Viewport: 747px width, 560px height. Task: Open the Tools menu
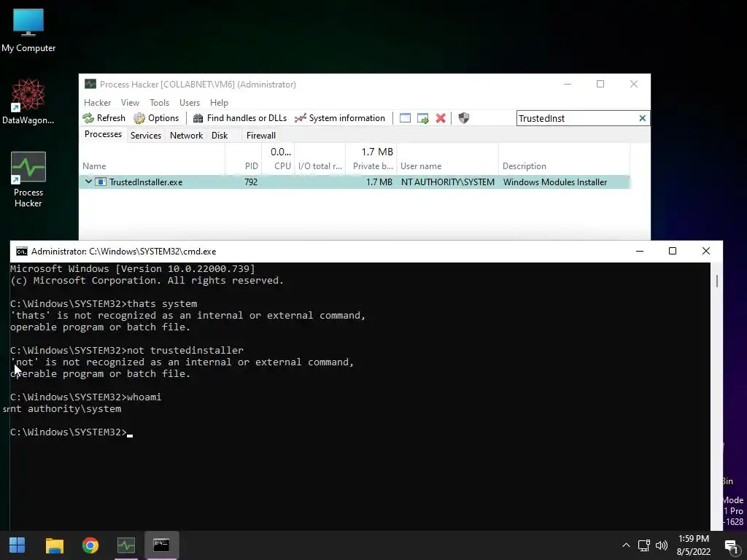tap(159, 102)
